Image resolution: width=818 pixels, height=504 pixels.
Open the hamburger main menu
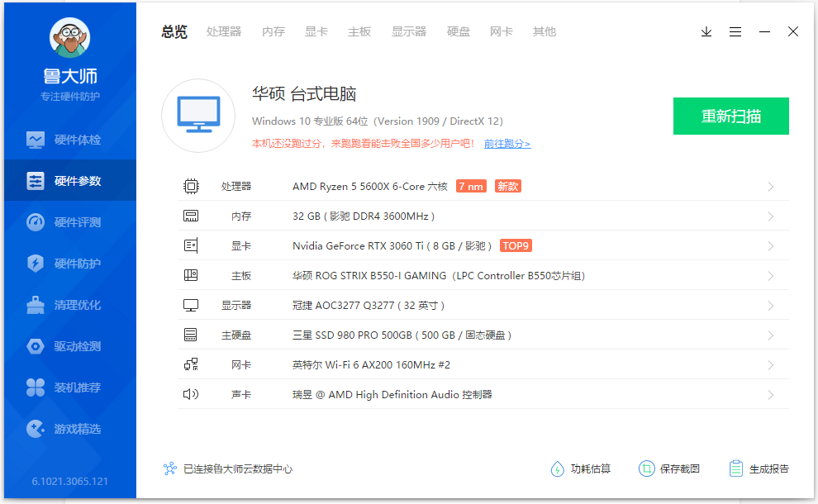point(735,32)
